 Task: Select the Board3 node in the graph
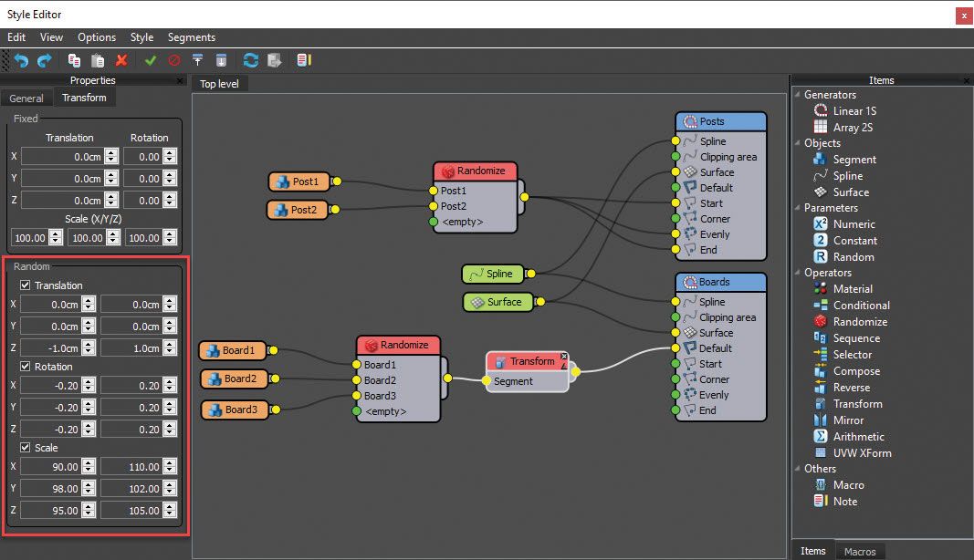[233, 410]
